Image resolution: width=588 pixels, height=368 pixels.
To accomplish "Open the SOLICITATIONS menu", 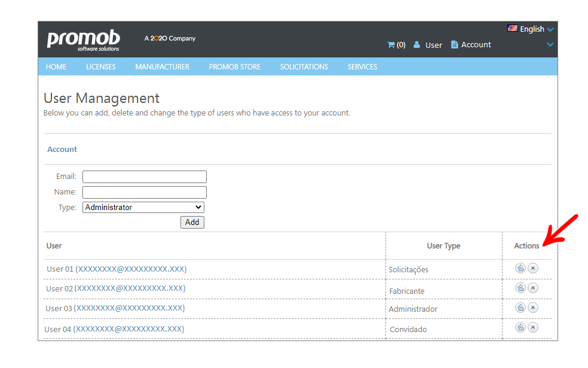I will [304, 67].
